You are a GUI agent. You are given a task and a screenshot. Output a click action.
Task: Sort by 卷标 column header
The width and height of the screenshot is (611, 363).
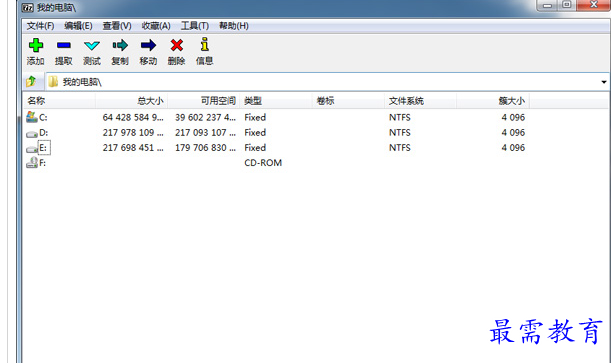click(348, 101)
